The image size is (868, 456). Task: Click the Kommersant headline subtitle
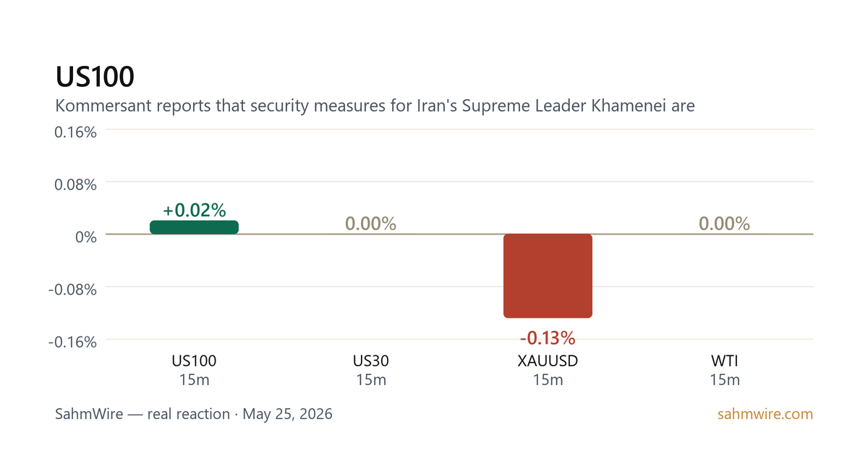(x=375, y=106)
